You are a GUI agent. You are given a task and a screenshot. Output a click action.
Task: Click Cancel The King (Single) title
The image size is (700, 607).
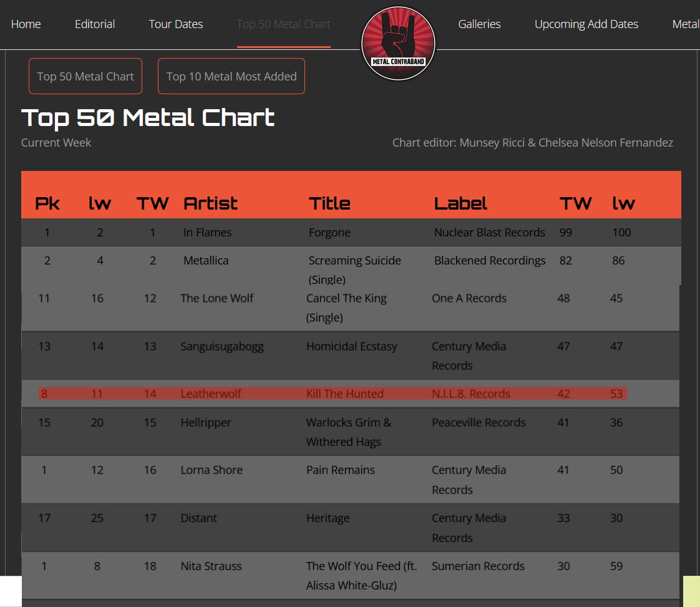click(346, 308)
